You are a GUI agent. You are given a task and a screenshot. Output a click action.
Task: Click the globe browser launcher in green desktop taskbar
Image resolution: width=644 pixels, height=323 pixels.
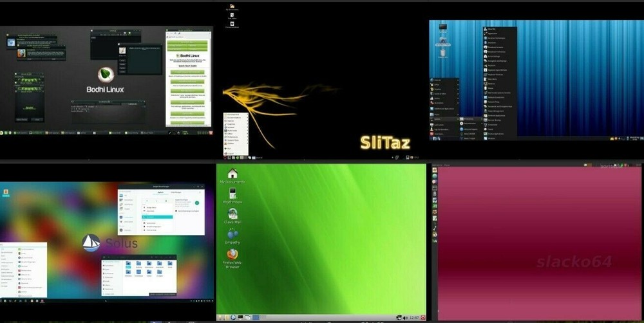click(233, 317)
